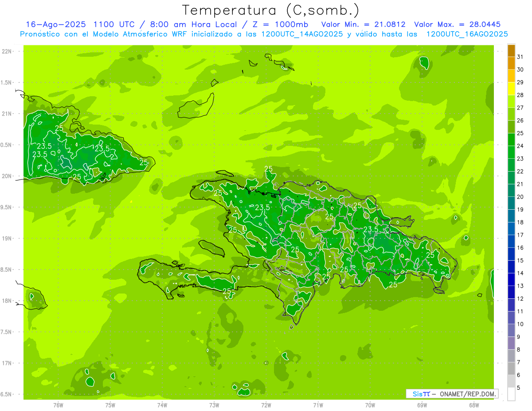Click the gray colorbar swatch between 6 and 7
Image resolution: width=532 pixels, height=411 pixels.
pyautogui.click(x=511, y=369)
